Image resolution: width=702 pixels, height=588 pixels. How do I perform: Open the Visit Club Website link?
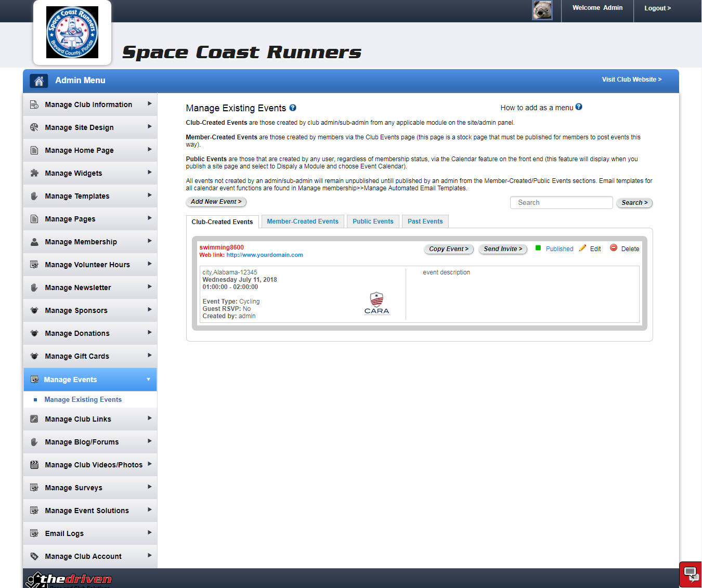point(631,80)
